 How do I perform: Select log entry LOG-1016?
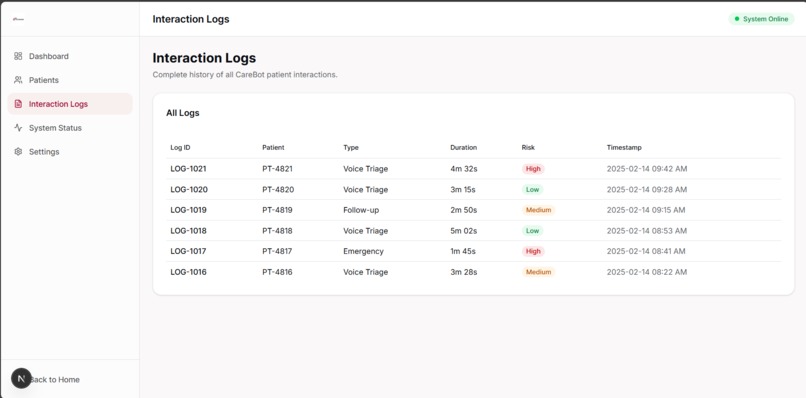coord(189,272)
